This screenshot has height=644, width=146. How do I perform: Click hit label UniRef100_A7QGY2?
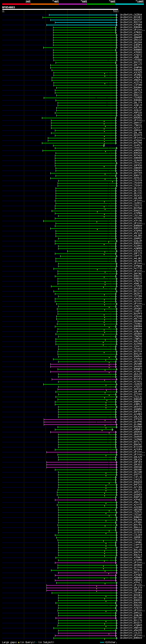131,55
